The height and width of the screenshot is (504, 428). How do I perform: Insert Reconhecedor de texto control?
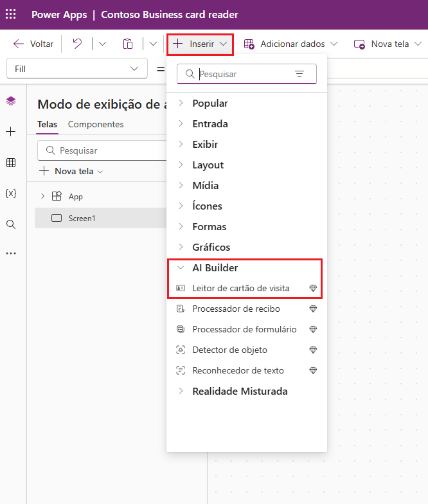(238, 370)
